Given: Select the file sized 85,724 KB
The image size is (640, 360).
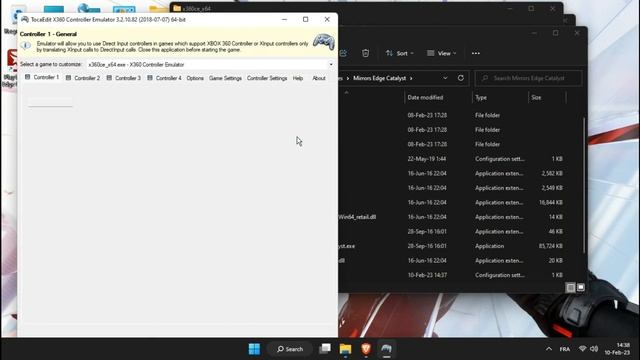Looking at the screenshot, I should 452,246.
